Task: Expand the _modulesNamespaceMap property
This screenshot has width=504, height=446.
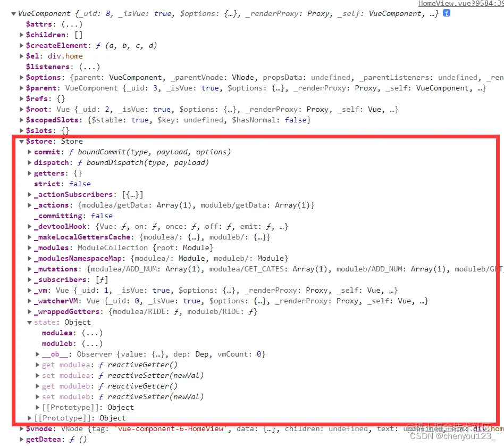Action: [x=30, y=259]
